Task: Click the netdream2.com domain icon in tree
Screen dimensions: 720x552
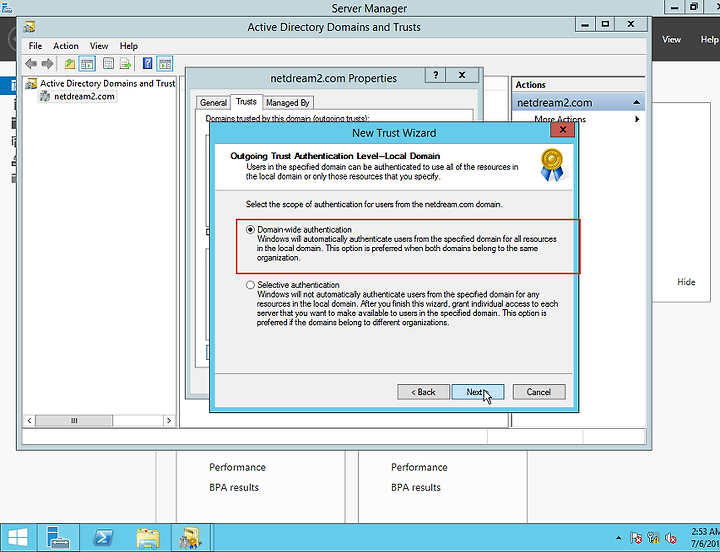Action: point(45,96)
